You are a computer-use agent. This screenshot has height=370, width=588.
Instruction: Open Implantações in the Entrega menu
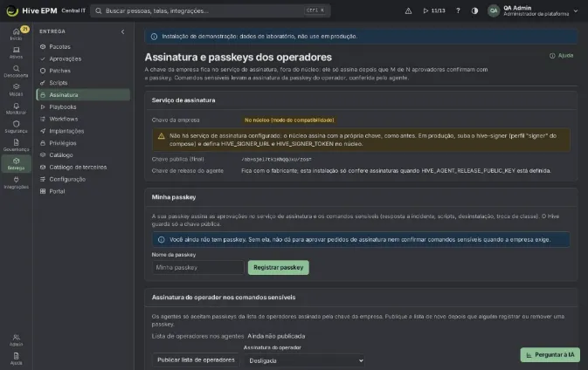coord(83,131)
